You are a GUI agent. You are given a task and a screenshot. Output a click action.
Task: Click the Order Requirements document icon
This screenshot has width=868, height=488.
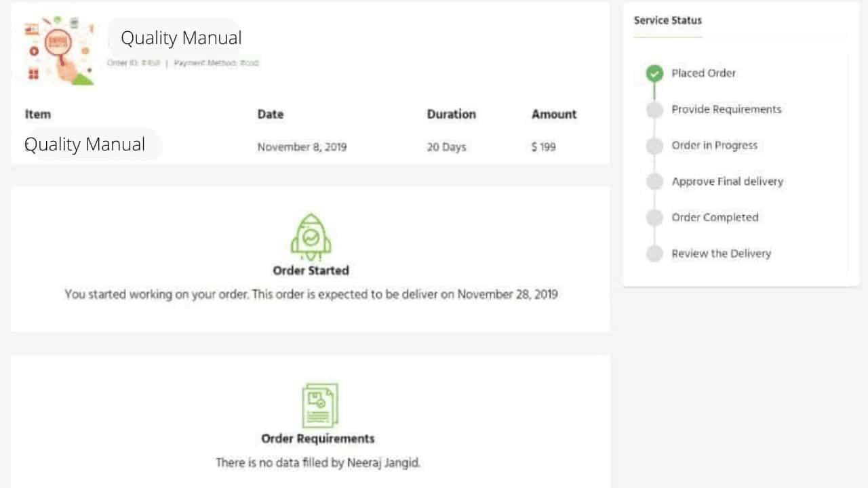click(319, 405)
